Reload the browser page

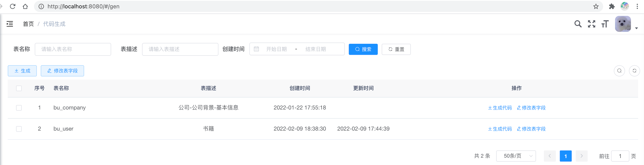coord(13,6)
